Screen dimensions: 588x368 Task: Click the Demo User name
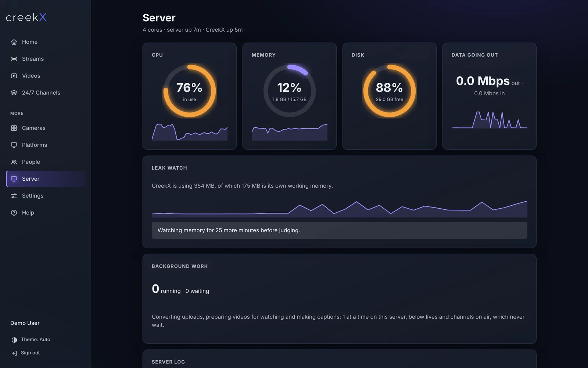25,323
